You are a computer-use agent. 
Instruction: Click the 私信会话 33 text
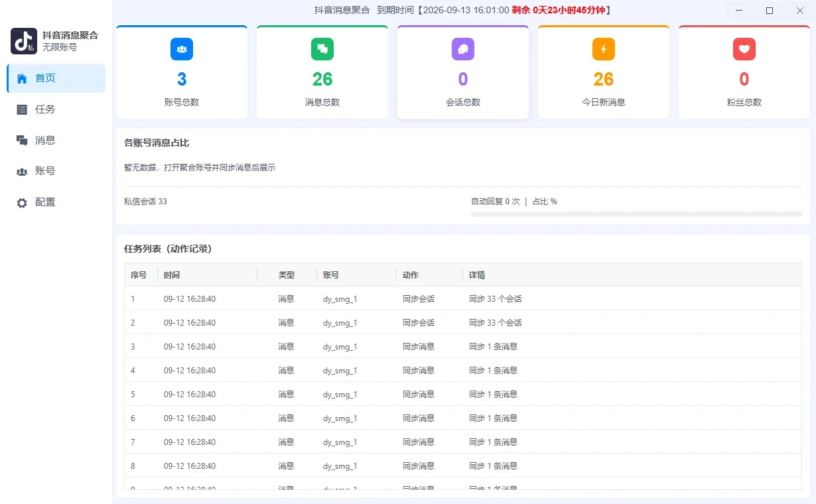[145, 202]
